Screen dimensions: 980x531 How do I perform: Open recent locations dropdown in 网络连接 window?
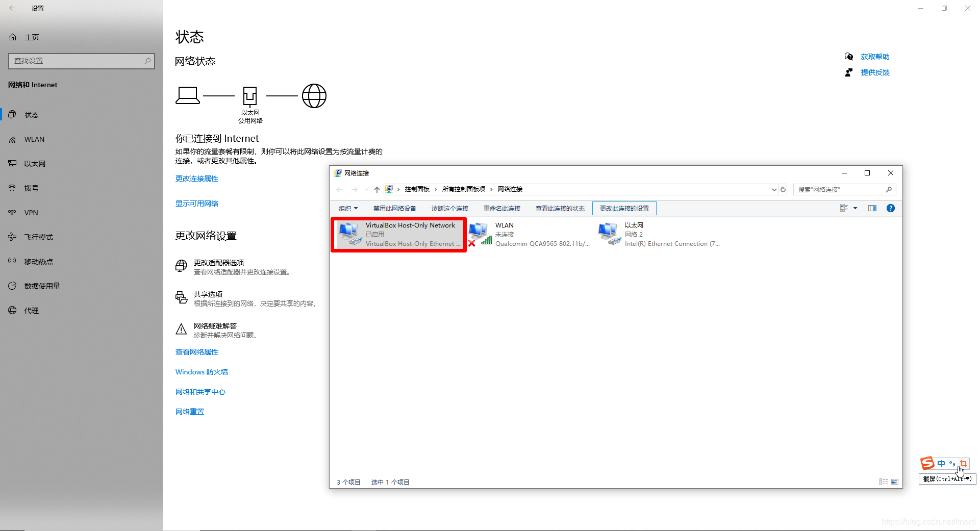coord(366,189)
